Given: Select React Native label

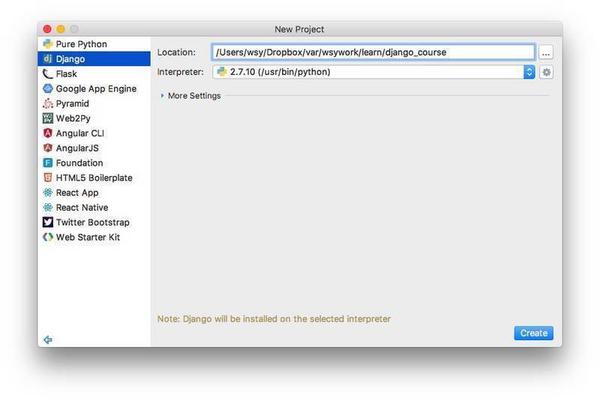Looking at the screenshot, I should coord(82,207).
